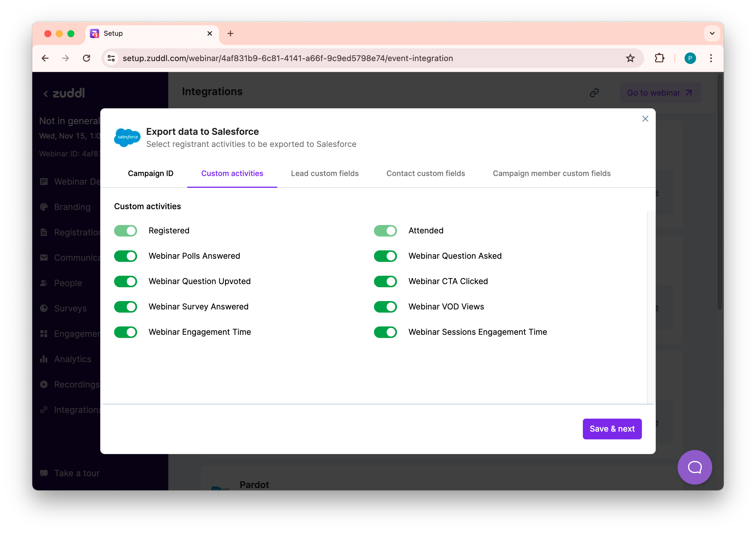Click the address bar URL field
This screenshot has height=533, width=756.
click(x=288, y=58)
